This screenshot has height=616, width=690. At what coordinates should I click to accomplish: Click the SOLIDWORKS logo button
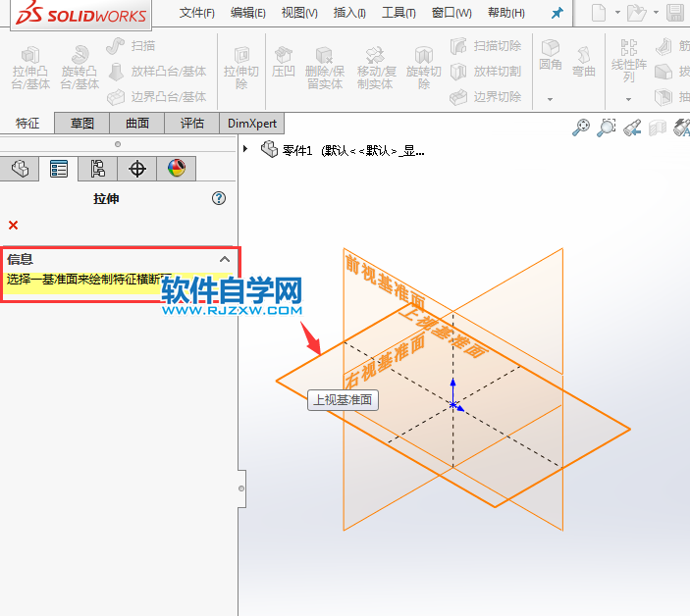tap(80, 15)
